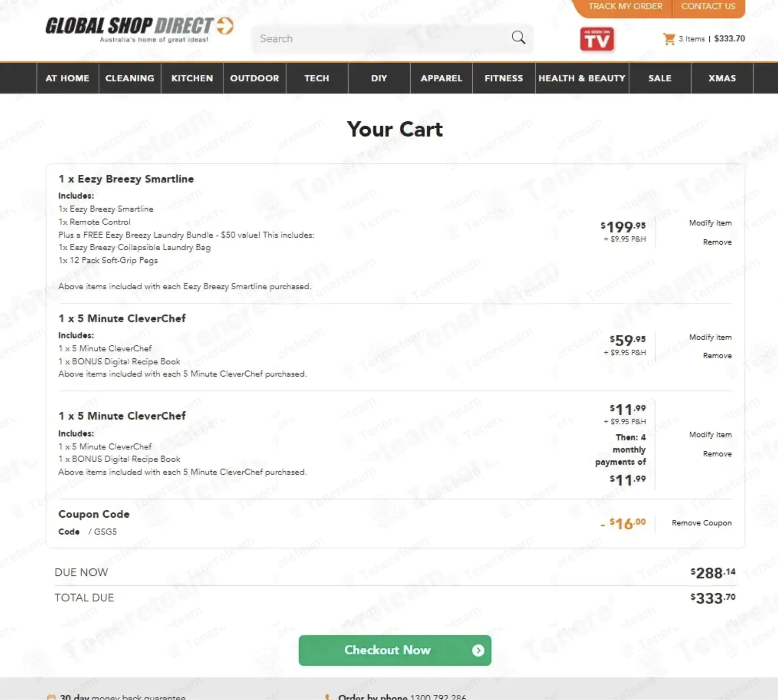The width and height of the screenshot is (778, 700).
Task: Open the SALE category
Action: [x=660, y=78]
